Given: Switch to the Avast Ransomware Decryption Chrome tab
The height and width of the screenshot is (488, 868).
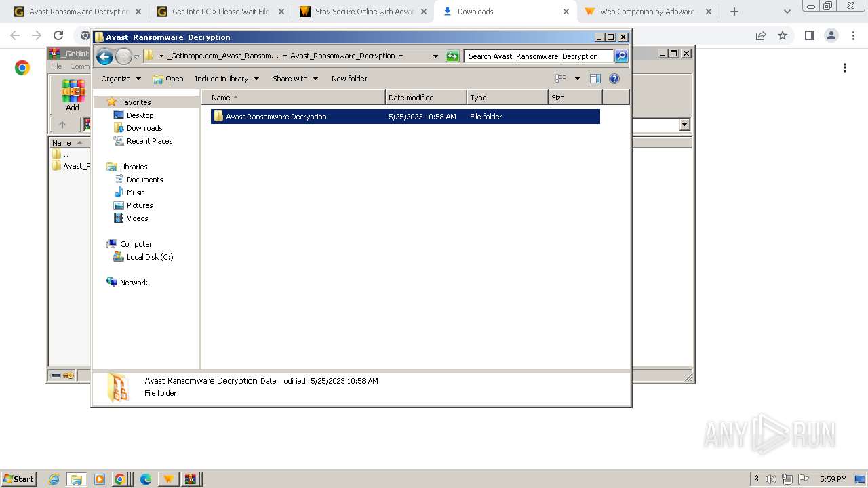Looking at the screenshot, I should (x=79, y=12).
